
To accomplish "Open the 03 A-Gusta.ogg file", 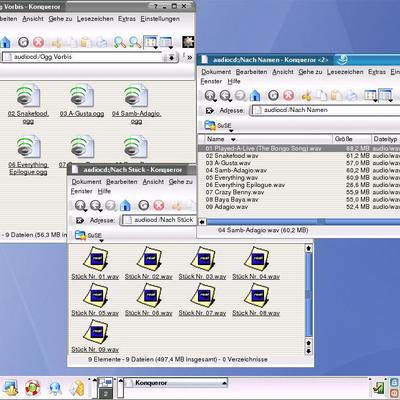I will (82, 100).
